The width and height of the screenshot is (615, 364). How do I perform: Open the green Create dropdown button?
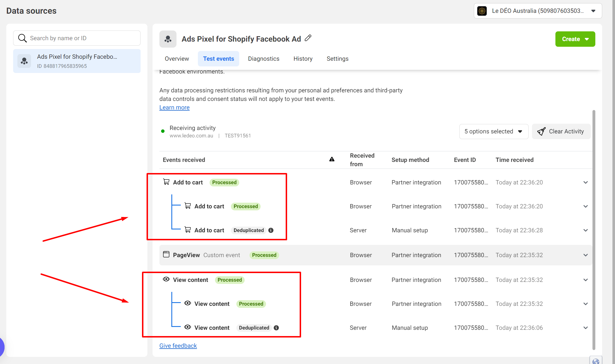tap(575, 39)
